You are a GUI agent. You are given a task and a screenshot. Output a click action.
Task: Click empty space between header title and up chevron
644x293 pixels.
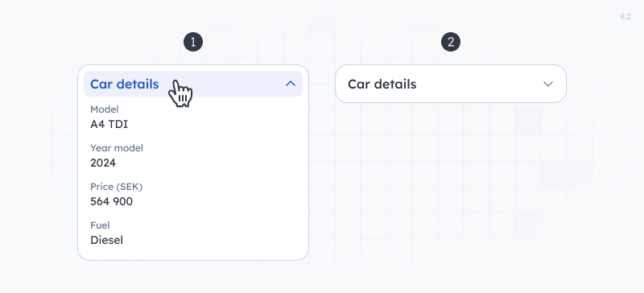tap(238, 84)
